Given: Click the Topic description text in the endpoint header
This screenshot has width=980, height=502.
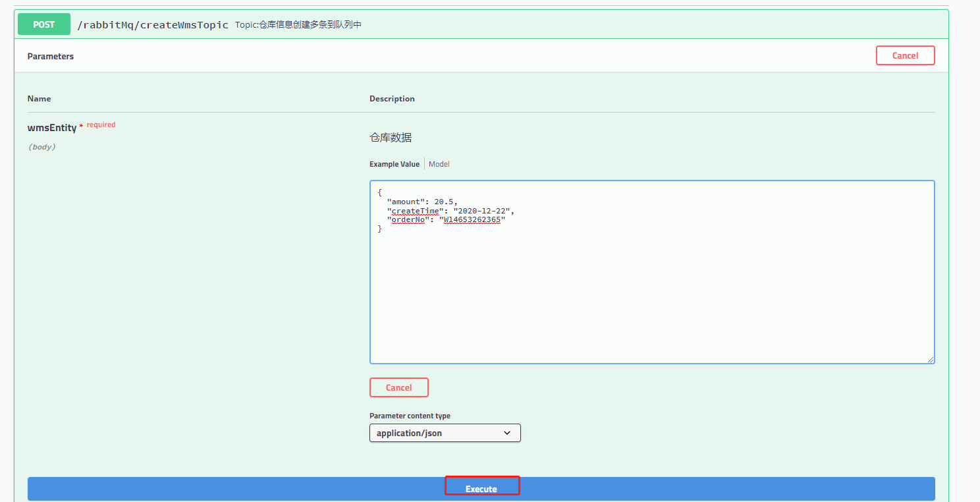Looking at the screenshot, I should [298, 25].
